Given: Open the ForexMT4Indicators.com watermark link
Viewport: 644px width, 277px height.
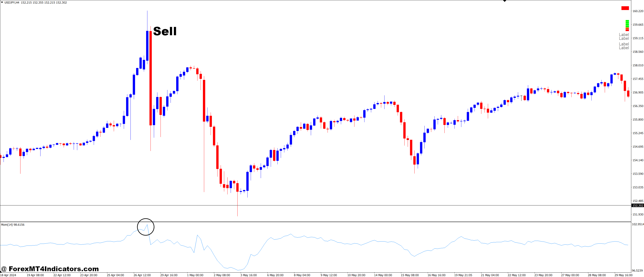Looking at the screenshot, I should tap(50, 269).
